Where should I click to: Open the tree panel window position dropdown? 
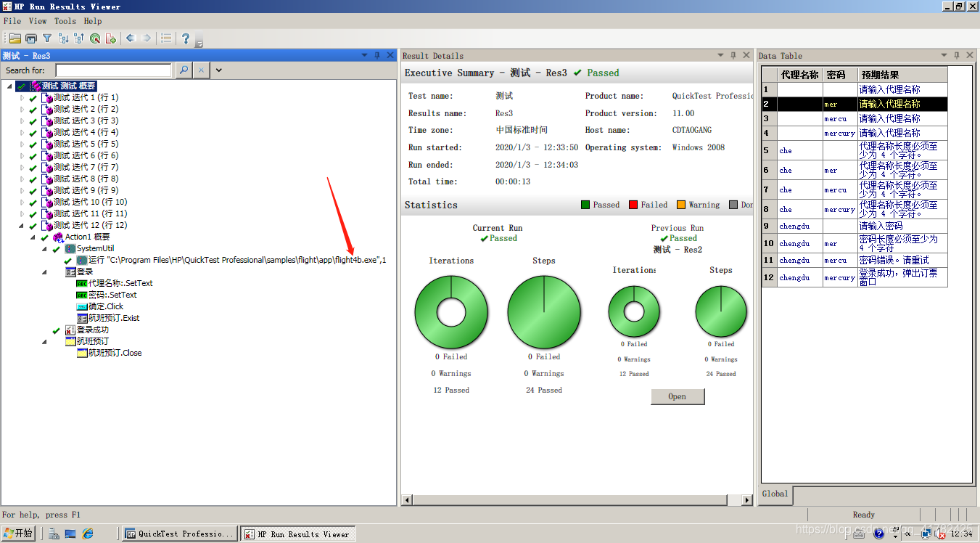(x=364, y=55)
